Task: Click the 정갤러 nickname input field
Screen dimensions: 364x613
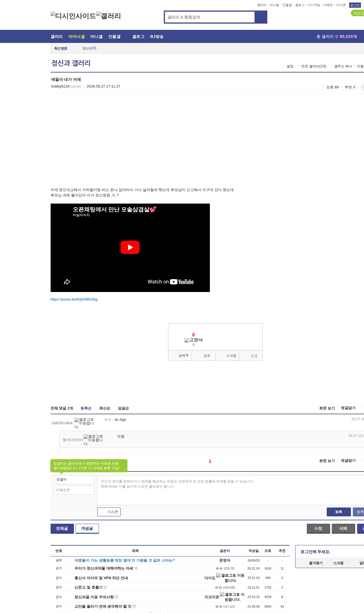Action: coord(74,480)
